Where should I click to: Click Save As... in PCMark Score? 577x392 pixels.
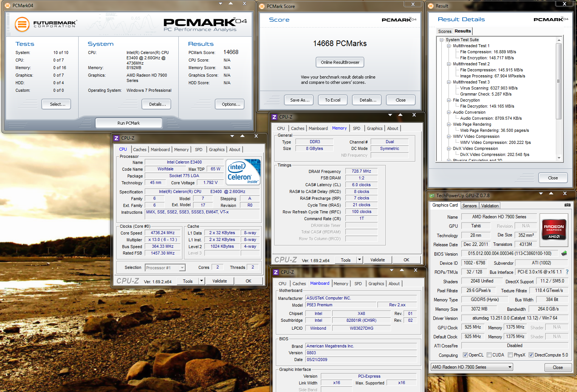(x=300, y=100)
